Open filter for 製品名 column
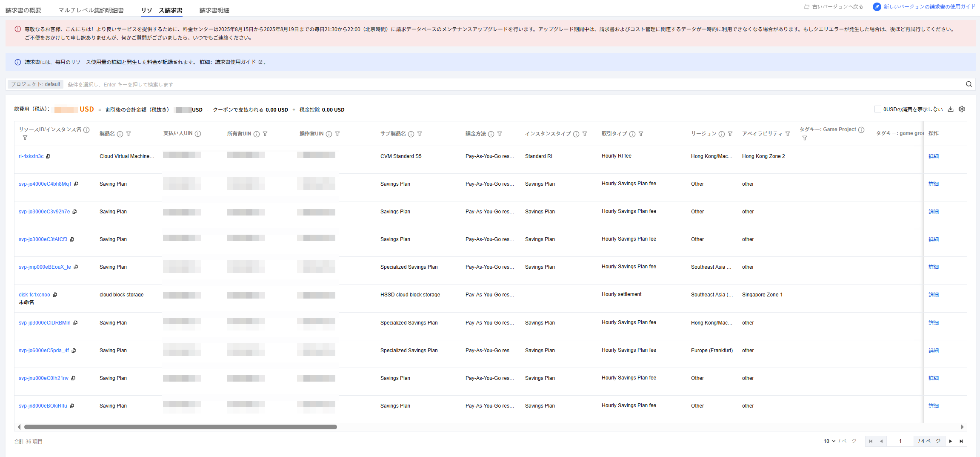This screenshot has height=457, width=980. coord(129,134)
